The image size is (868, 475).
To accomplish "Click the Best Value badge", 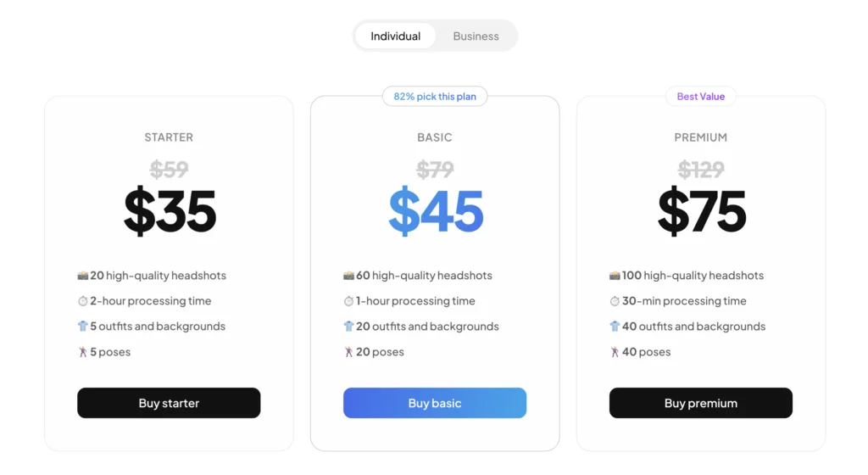I will [x=700, y=97].
